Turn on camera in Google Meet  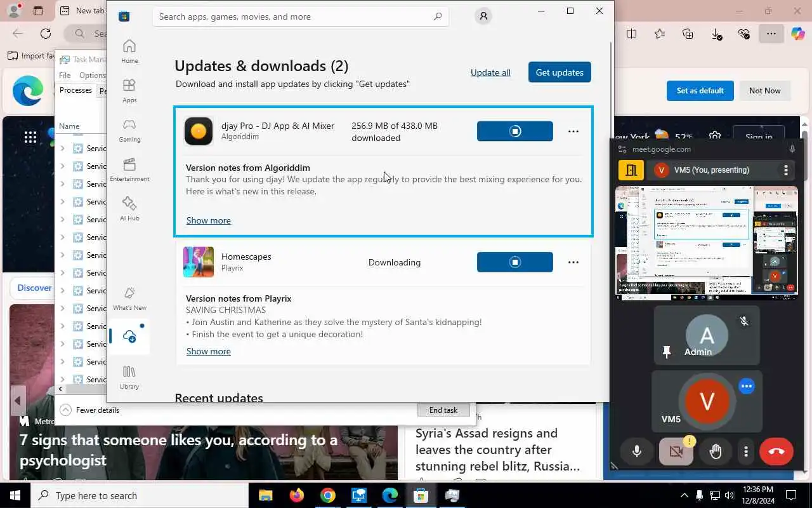[676, 451]
